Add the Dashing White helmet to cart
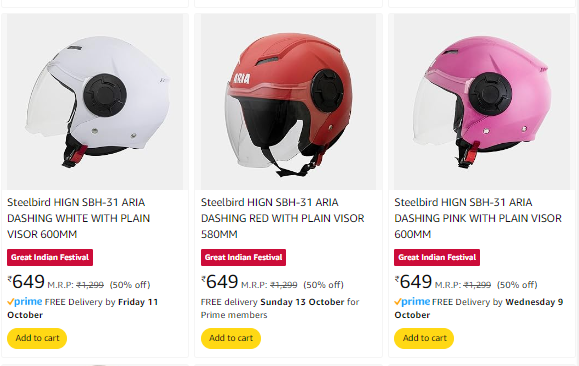The width and height of the screenshot is (579, 366). point(37,338)
